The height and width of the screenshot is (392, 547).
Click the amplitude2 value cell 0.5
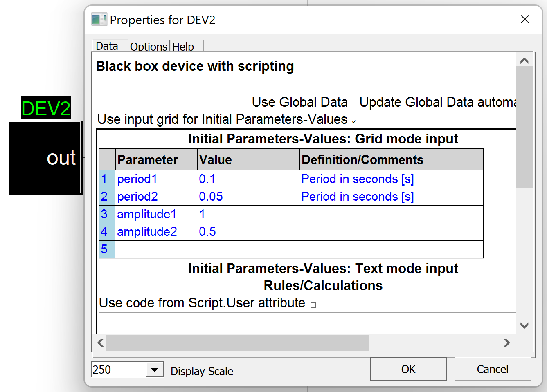248,232
